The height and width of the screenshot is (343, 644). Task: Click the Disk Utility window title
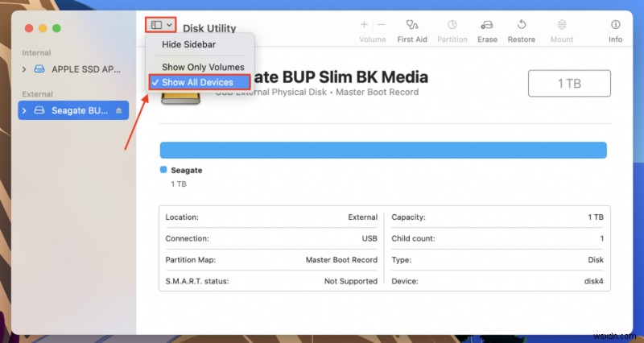(209, 28)
